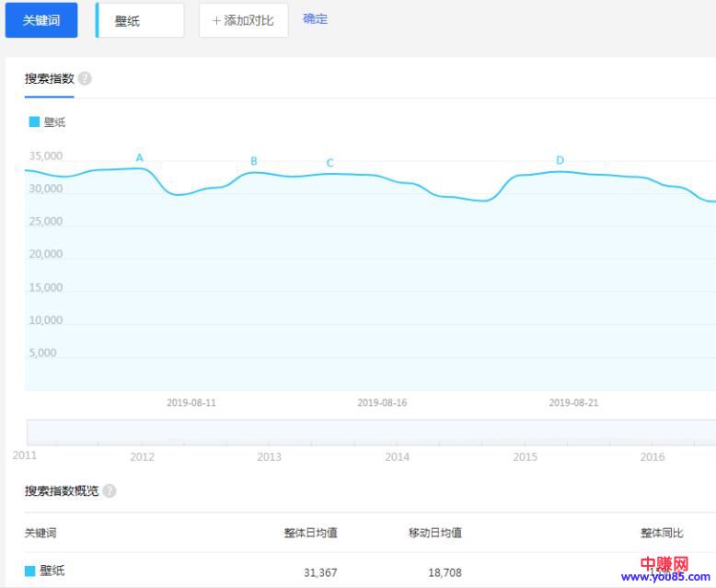Click 壁纸 color swatch in overview table
716x588 pixels.
30,571
